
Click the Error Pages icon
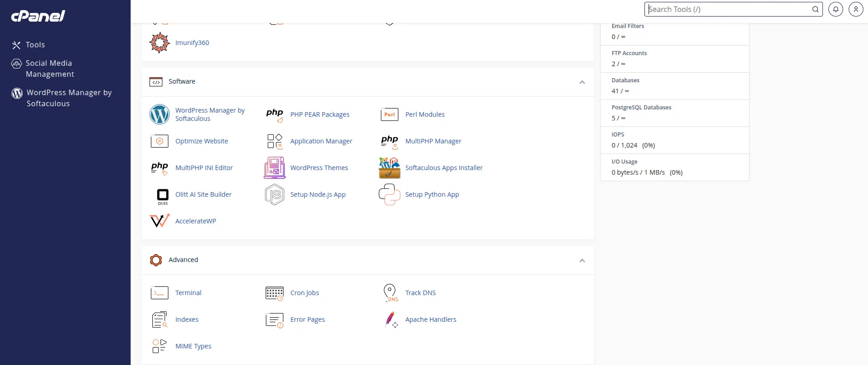[275, 320]
